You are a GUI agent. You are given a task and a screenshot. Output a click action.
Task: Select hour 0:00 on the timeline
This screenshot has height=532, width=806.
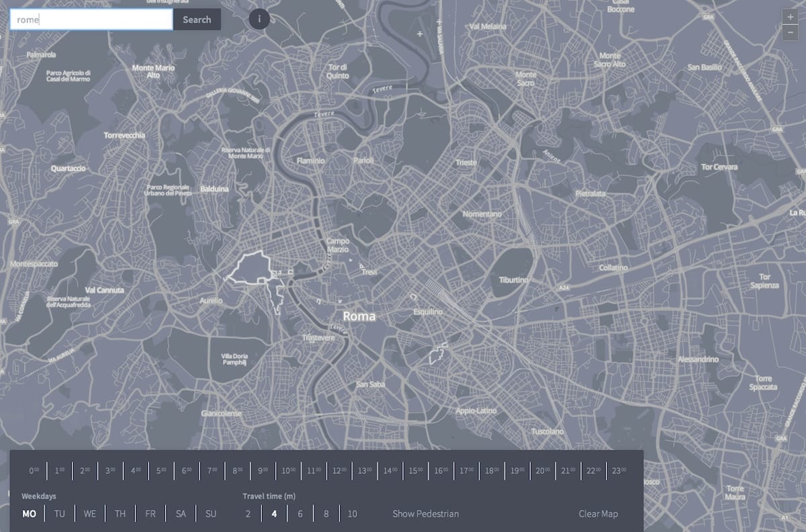34,470
